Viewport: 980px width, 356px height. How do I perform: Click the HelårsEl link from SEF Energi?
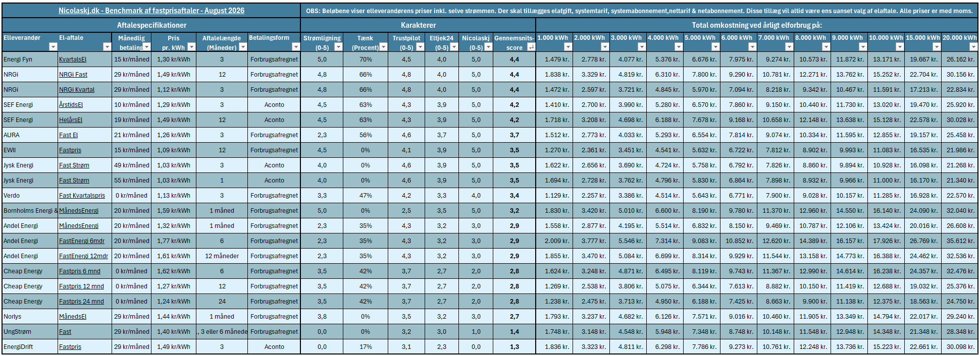[x=71, y=120]
